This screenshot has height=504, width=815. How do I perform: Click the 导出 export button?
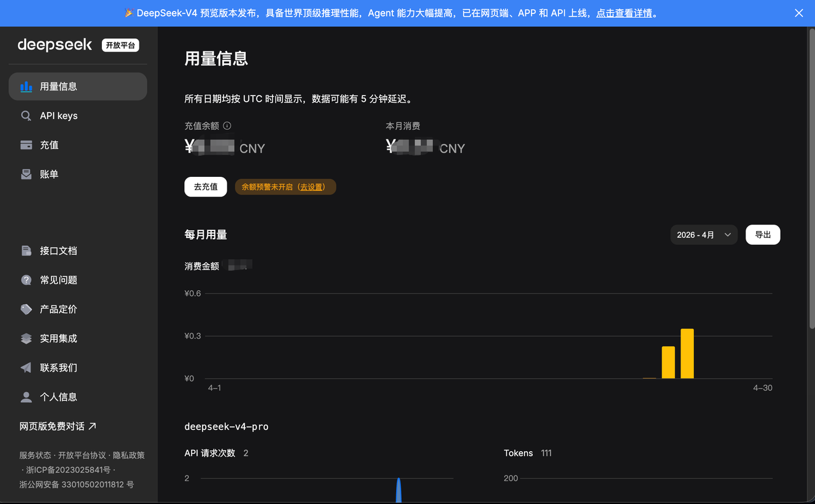pyautogui.click(x=763, y=235)
